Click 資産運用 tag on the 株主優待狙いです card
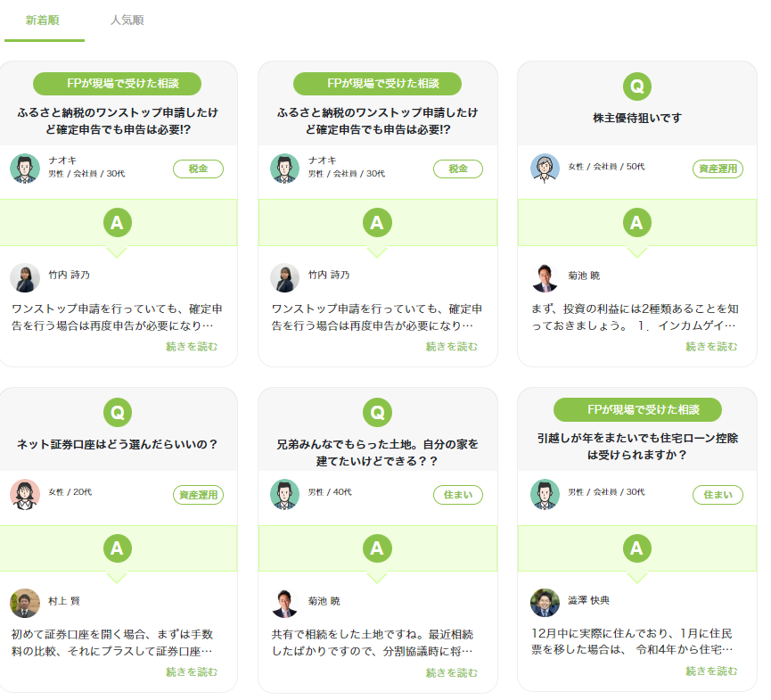 coord(718,169)
